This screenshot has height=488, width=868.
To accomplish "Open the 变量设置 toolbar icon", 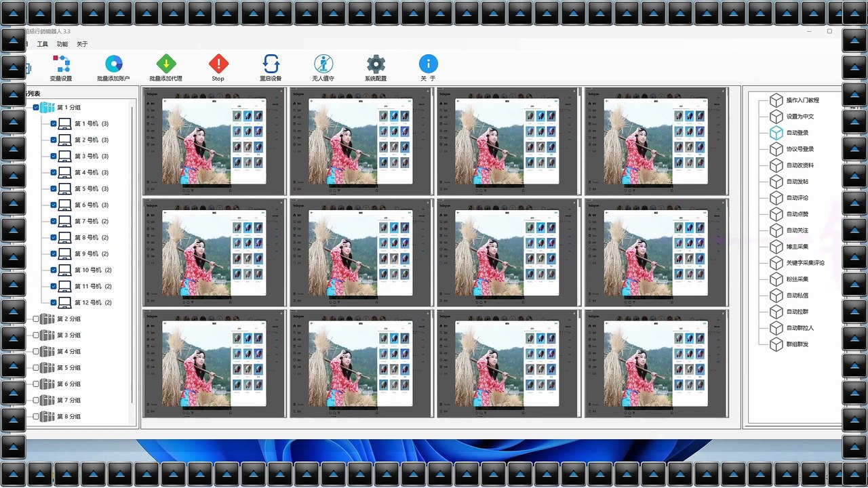I will pyautogui.click(x=61, y=64).
